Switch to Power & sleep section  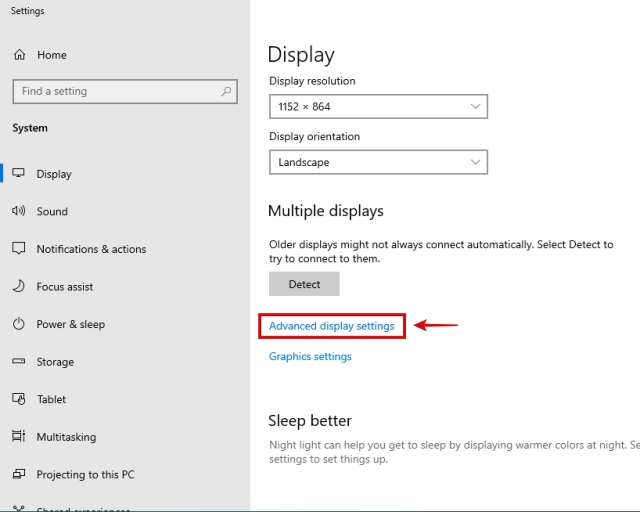(70, 325)
